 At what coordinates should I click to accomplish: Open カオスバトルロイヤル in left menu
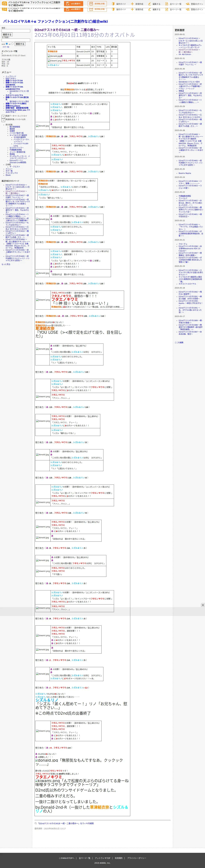tap(15, 95)
